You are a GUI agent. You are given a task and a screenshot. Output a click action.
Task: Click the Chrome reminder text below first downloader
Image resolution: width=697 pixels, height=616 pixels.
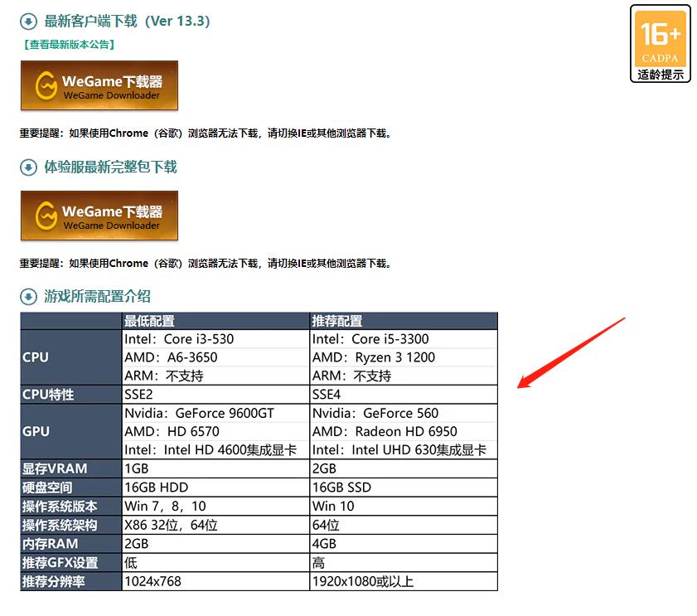tap(206, 133)
